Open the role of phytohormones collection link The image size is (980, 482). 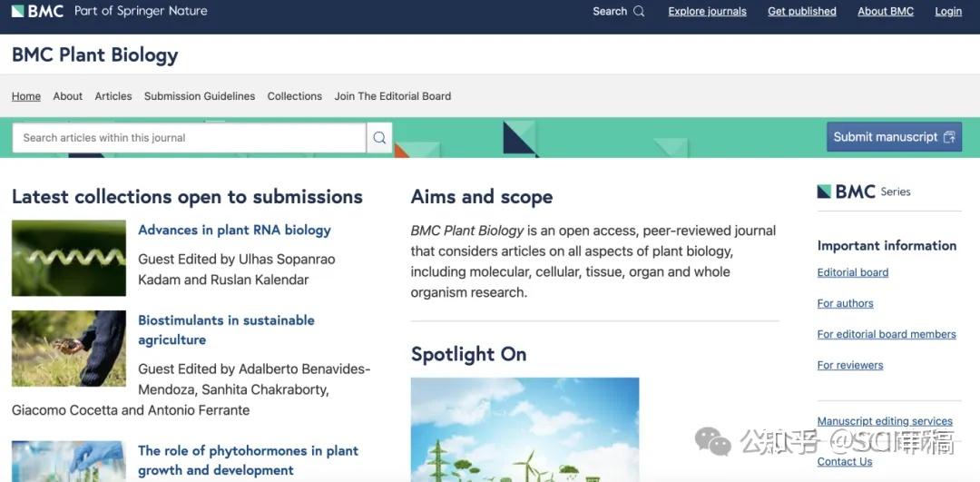pyautogui.click(x=248, y=460)
